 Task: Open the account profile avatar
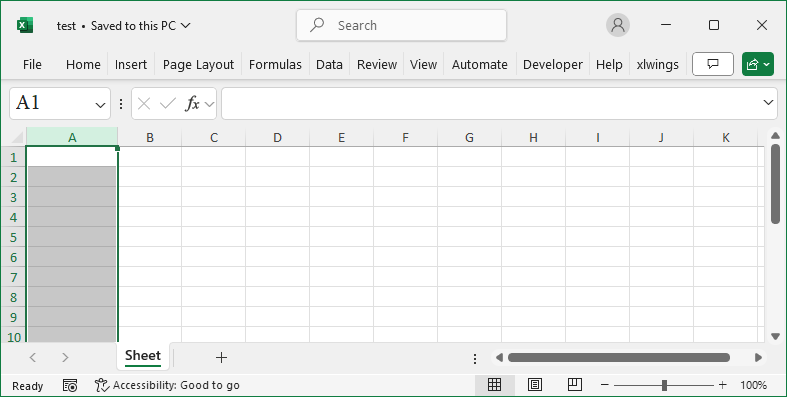click(618, 25)
